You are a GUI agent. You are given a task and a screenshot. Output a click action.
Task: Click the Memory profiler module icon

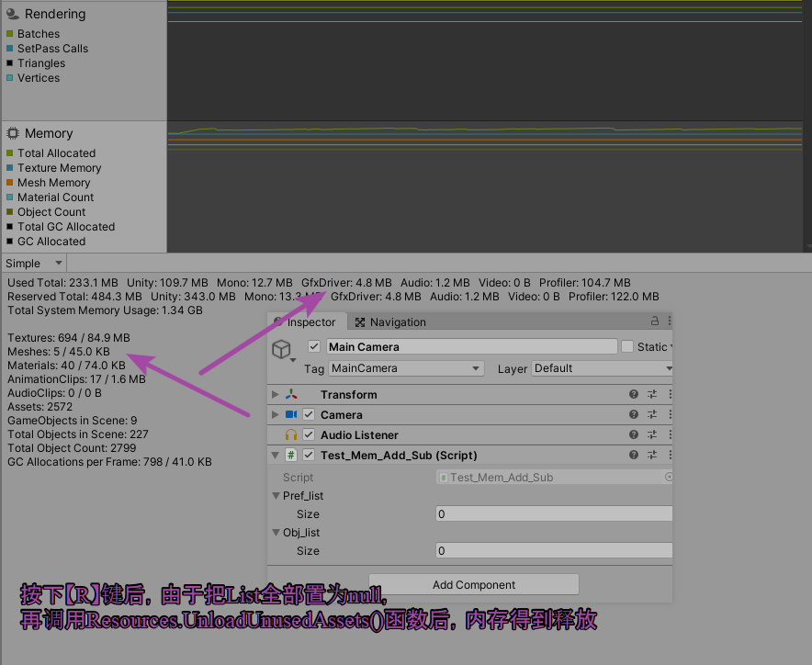(11, 133)
